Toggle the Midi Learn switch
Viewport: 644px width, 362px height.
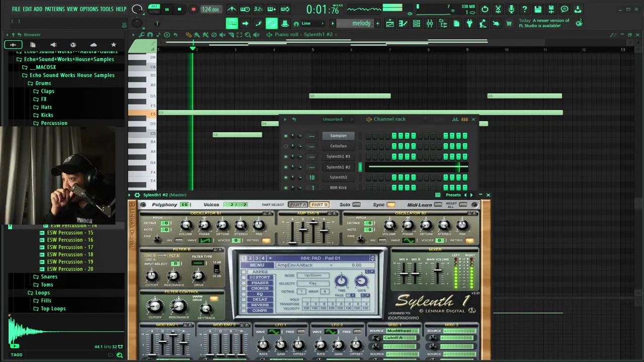438,205
